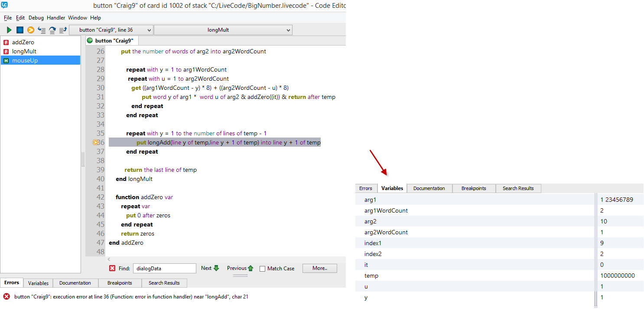Open the Debug menu
Screen dimensions: 644x315
[36, 18]
